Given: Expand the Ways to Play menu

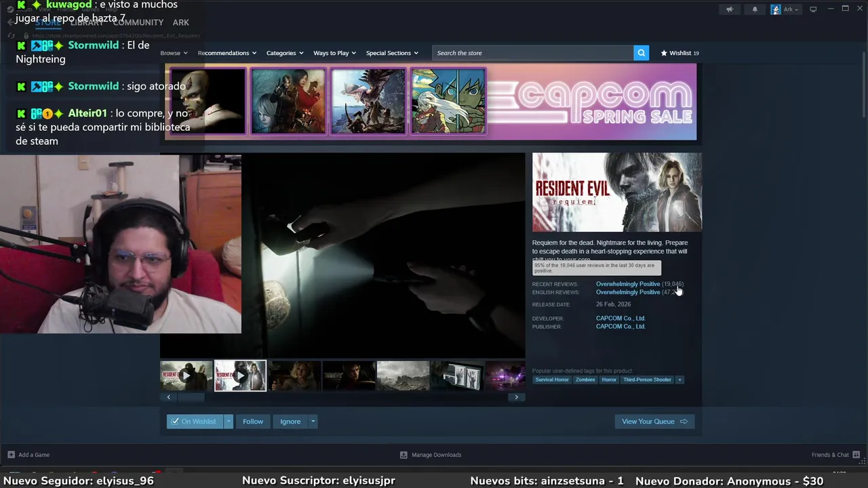Looking at the screenshot, I should coord(334,53).
